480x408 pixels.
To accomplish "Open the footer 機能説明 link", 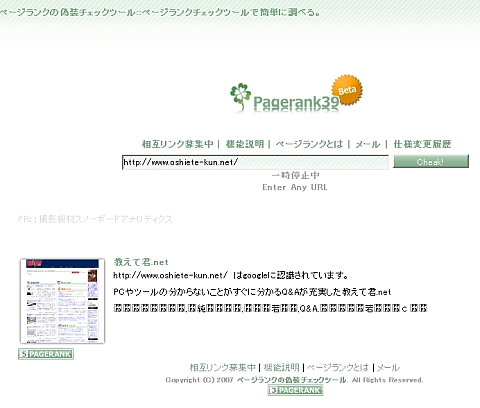I will pos(282,367).
